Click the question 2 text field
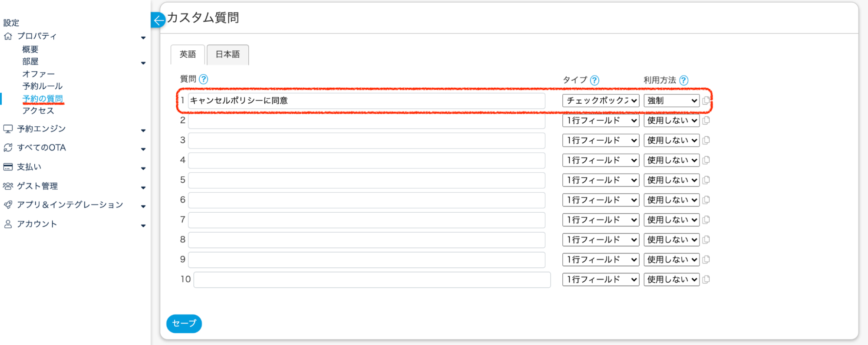The height and width of the screenshot is (345, 868). pyautogui.click(x=366, y=121)
